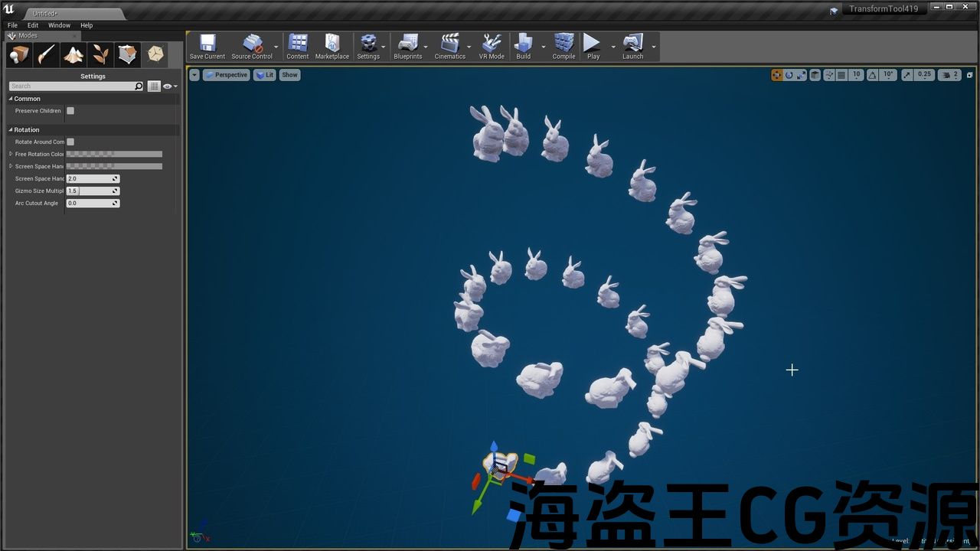Image resolution: width=980 pixels, height=551 pixels.
Task: Select the Paint mode brush icon
Action: point(47,54)
